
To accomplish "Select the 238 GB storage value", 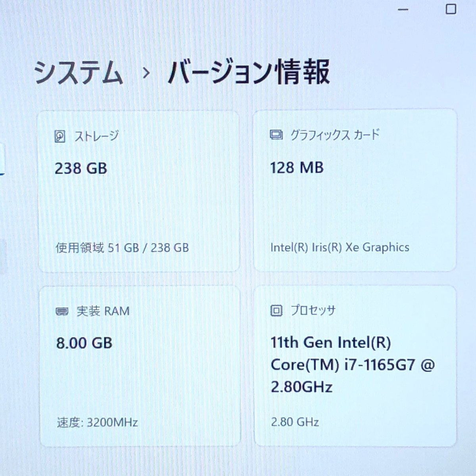I will click(x=81, y=167).
